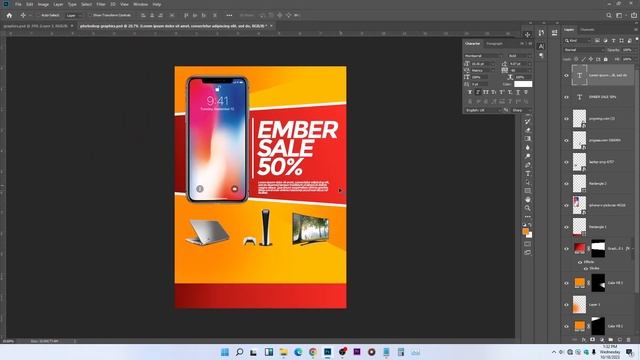Create new fill or adjustment layer icon
Screen dimensions: 640x360
pyautogui.click(x=602, y=340)
